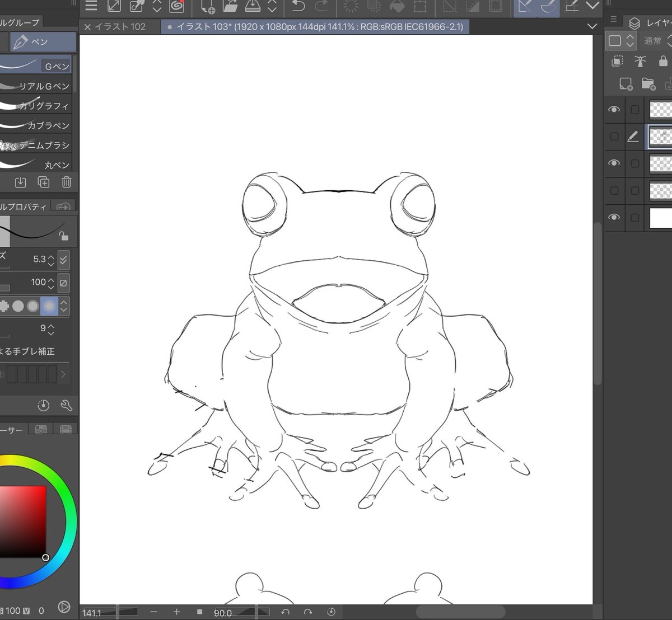Switch to the イラスト102 canvas tab
672x620 pixels.
(x=119, y=26)
